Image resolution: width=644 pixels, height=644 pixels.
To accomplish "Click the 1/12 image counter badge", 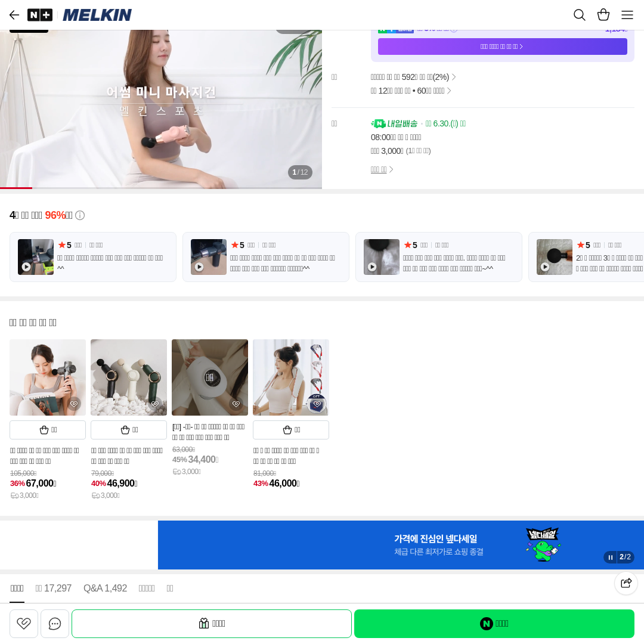I will [x=300, y=172].
